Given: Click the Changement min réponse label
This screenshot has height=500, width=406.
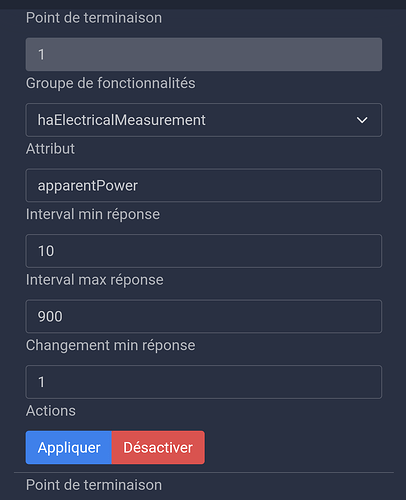Looking at the screenshot, I should coord(111,345).
